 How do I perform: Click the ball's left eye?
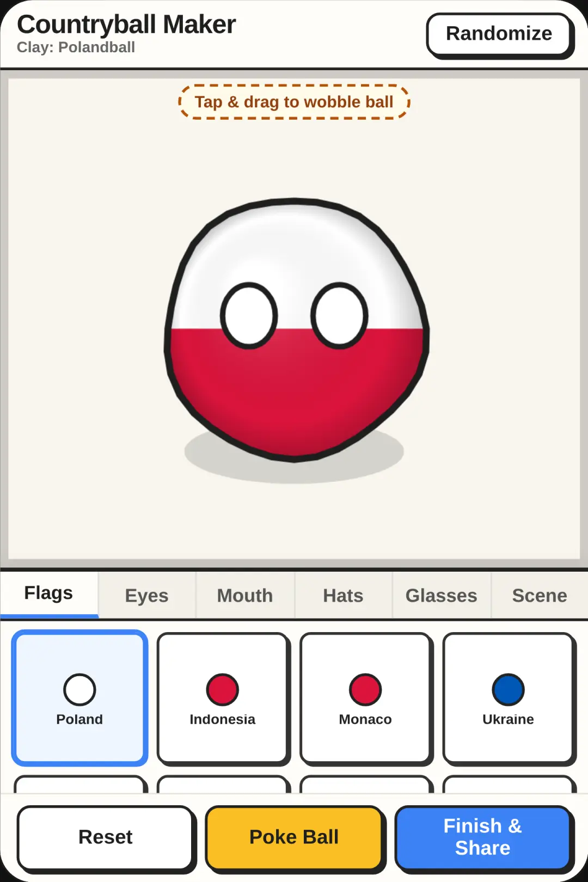point(249,315)
